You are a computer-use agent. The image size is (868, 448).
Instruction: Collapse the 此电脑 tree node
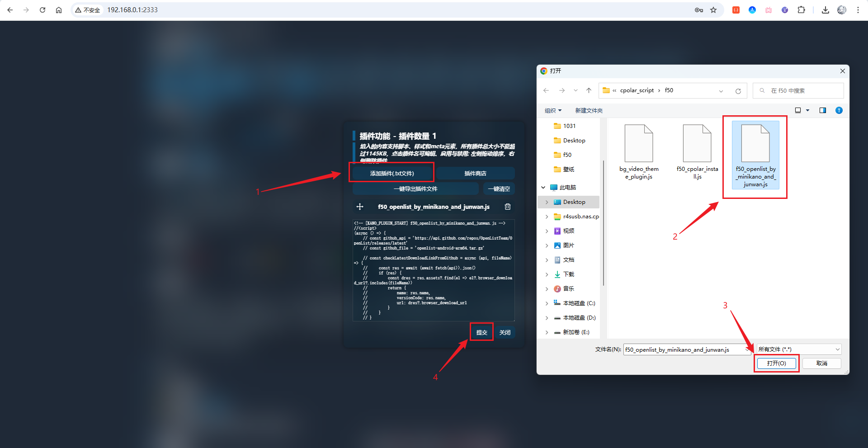(543, 188)
